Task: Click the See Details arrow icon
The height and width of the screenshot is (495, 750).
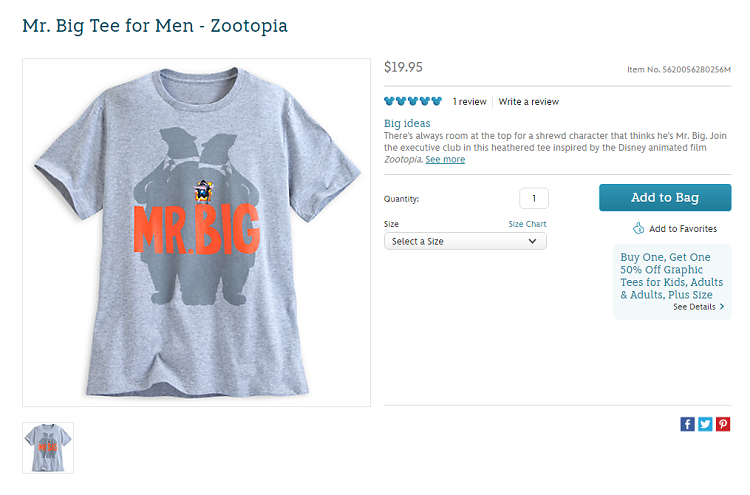Action: pyautogui.click(x=722, y=307)
